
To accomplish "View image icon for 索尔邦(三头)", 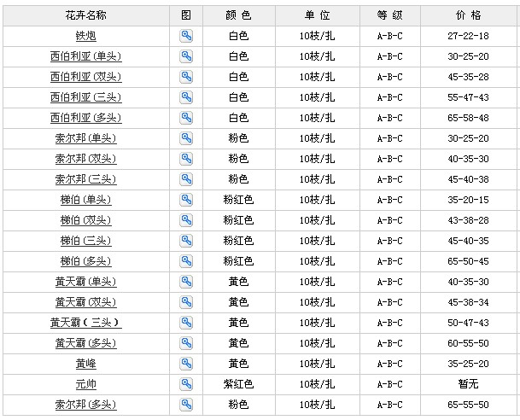I will [x=186, y=179].
